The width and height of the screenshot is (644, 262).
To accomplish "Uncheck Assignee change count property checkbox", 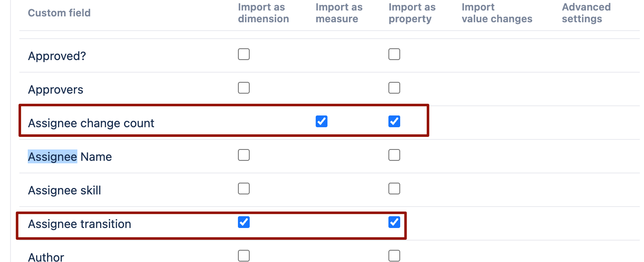I will 394,121.
